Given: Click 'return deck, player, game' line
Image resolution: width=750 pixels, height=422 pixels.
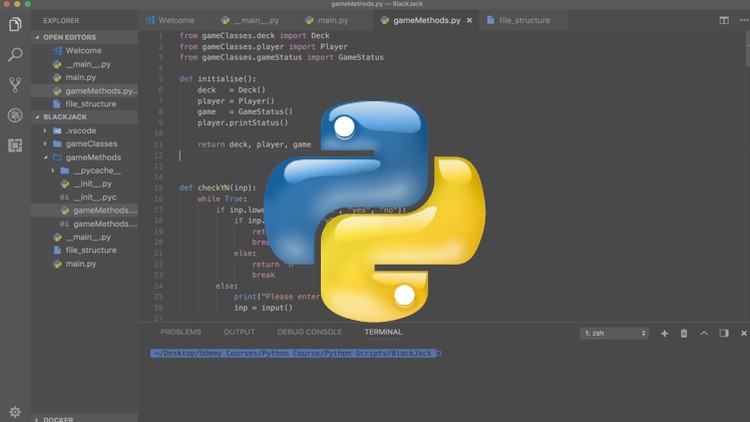Looking at the screenshot, I should tap(254, 144).
